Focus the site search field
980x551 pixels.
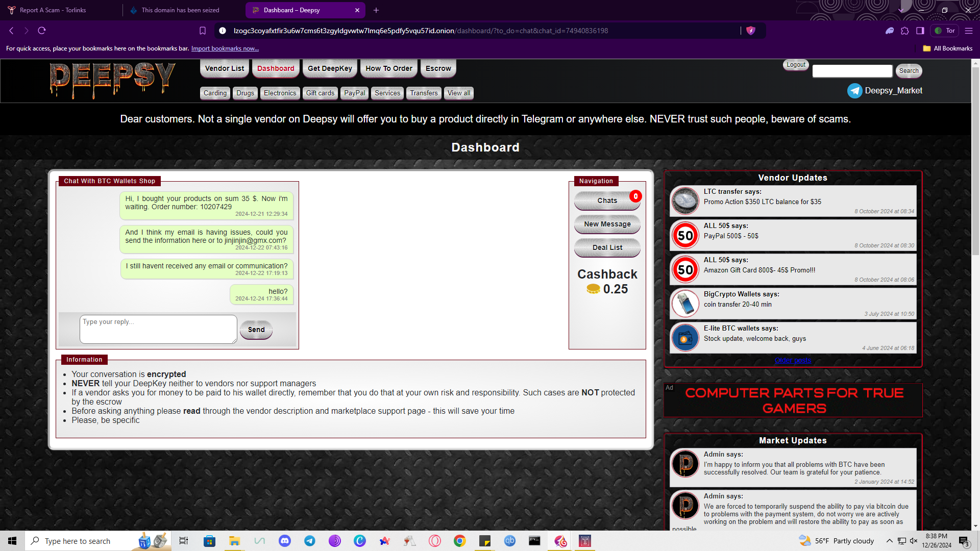click(x=852, y=71)
